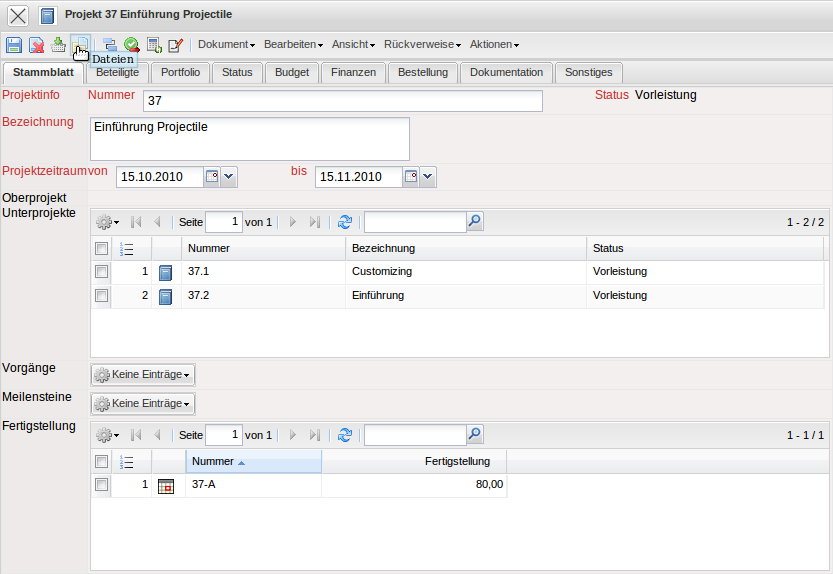Tick the checkbox for row 37-A
Image resolution: width=833 pixels, height=574 pixels.
[x=101, y=484]
